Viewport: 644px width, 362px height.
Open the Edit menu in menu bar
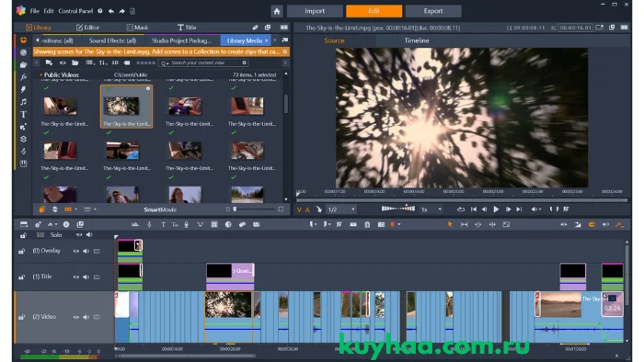(49, 11)
